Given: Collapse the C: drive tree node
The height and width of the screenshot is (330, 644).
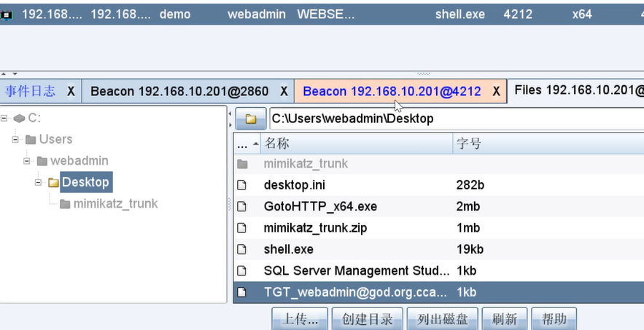Looking at the screenshot, I should pyautogui.click(x=5, y=118).
